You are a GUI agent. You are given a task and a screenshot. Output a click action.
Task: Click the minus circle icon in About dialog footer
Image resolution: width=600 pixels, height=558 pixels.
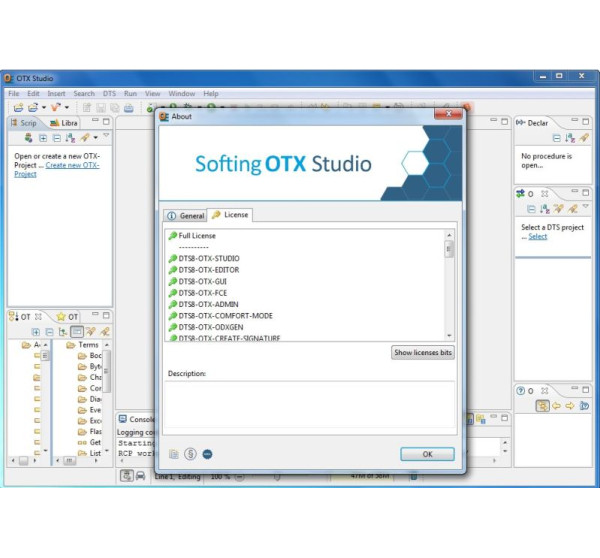tap(206, 453)
